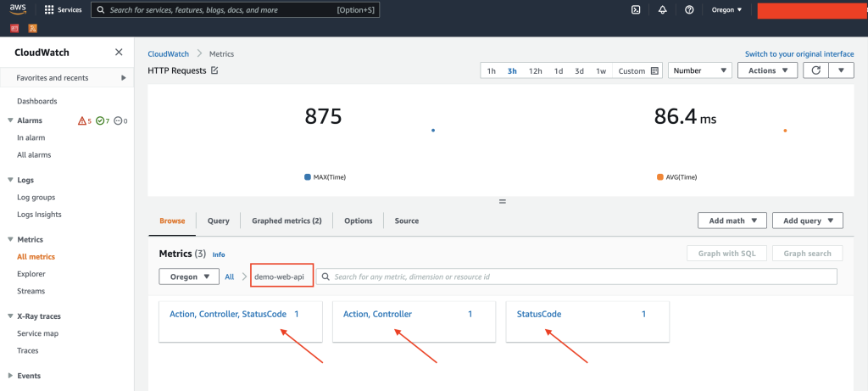Open the Number graph type dropdown
This screenshot has height=391, width=868.
click(700, 70)
